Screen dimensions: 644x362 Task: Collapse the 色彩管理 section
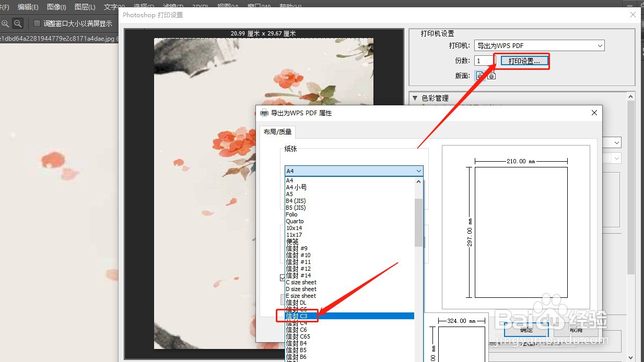pos(415,98)
